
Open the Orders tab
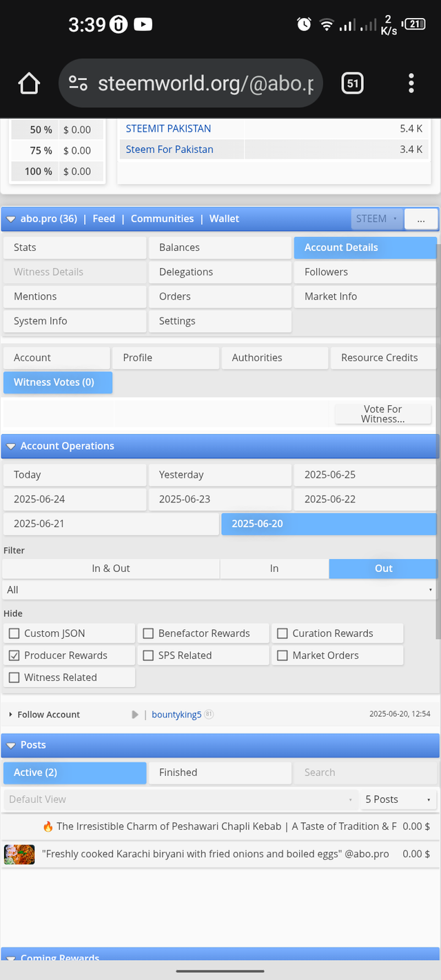click(x=220, y=296)
